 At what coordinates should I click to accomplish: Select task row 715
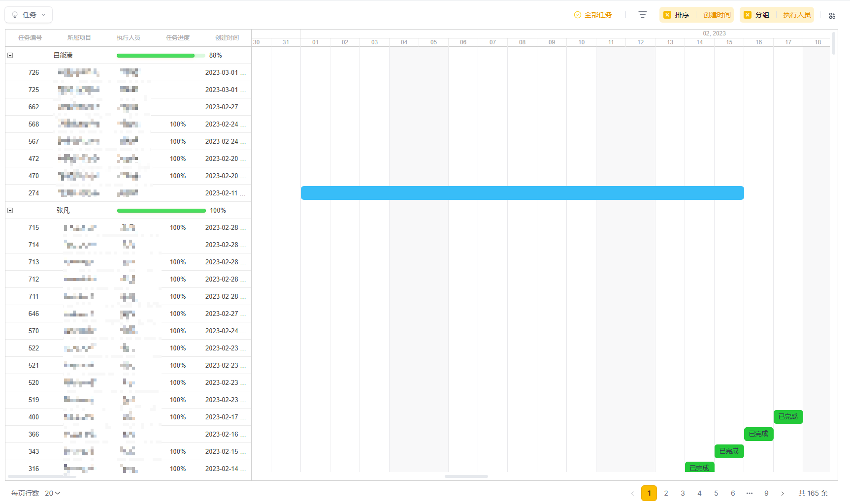point(128,227)
